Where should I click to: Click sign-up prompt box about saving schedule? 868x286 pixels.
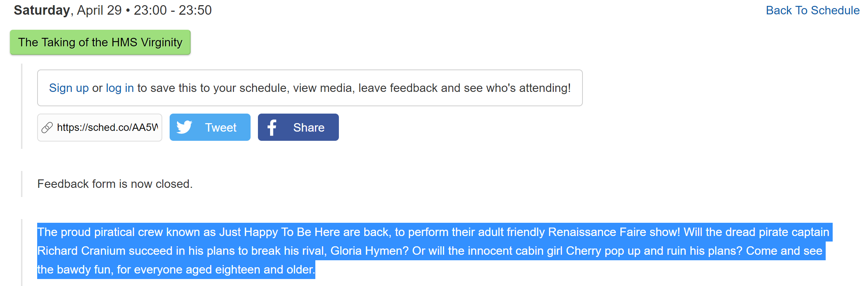[310, 88]
